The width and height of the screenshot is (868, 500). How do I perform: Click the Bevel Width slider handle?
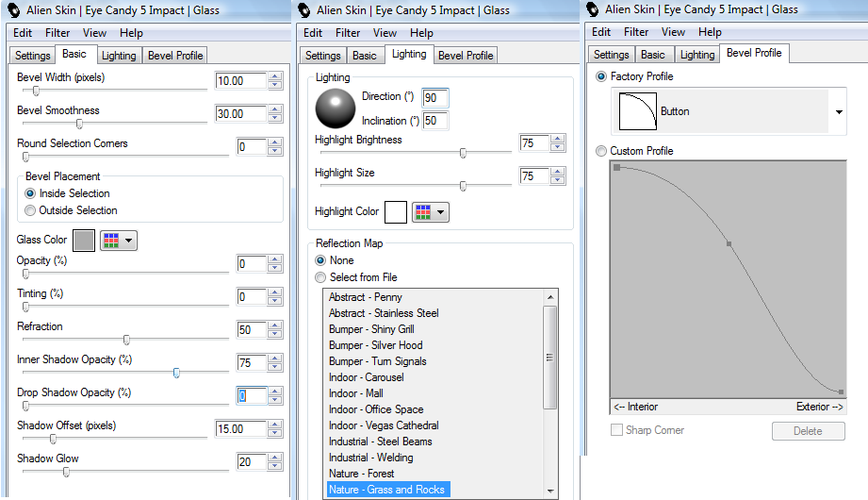[x=36, y=91]
